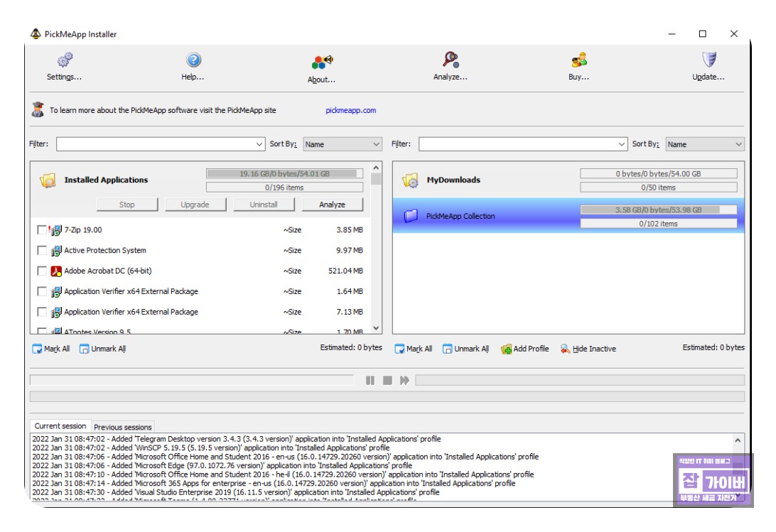Viewport: 776px width, 532px height.
Task: Click the MyDownloads folder icon
Action: (410, 180)
